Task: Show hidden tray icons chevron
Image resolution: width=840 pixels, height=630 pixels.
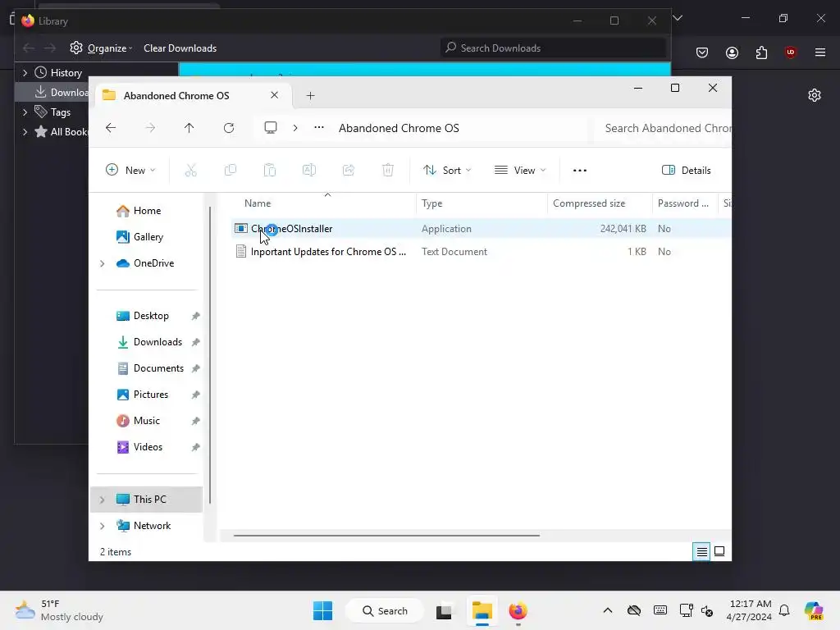Action: pos(608,610)
